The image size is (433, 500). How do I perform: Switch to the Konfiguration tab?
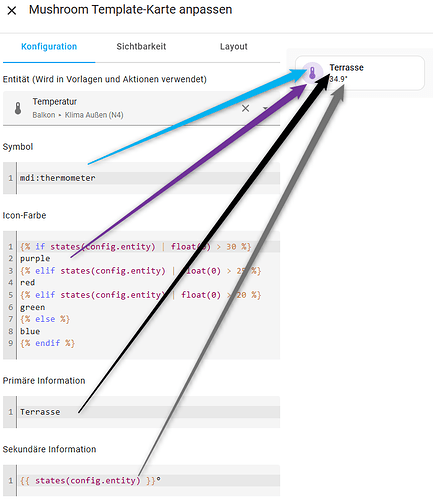[49, 47]
